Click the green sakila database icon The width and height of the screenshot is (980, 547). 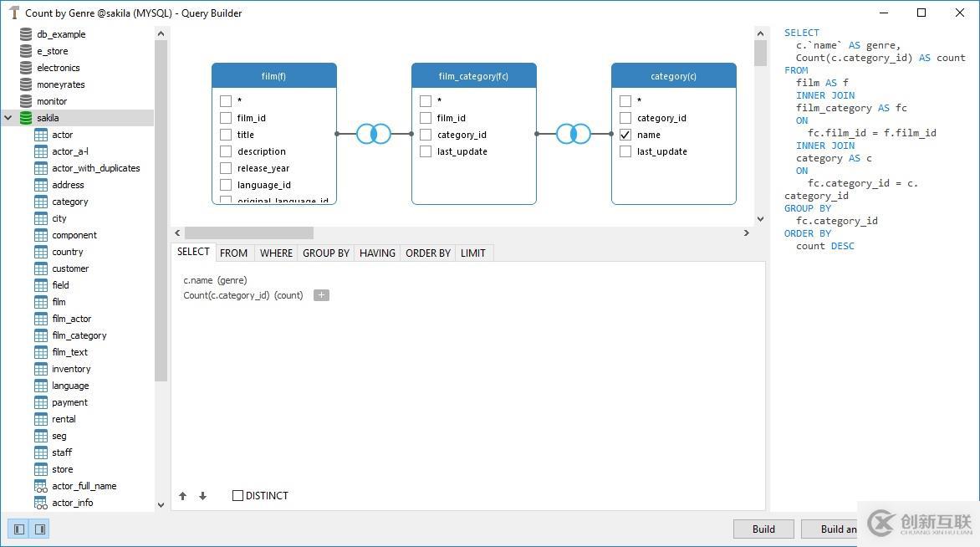click(26, 118)
